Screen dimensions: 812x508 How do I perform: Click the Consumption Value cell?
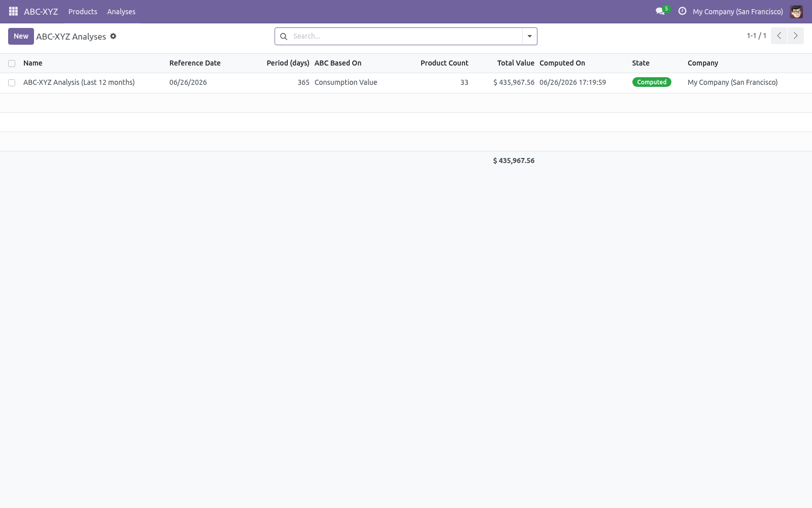(x=346, y=82)
